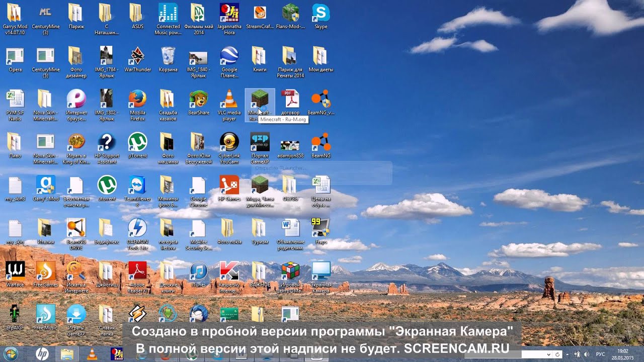The image size is (644, 362).
Task: Launch BearShare from the desktop
Action: [x=199, y=102]
